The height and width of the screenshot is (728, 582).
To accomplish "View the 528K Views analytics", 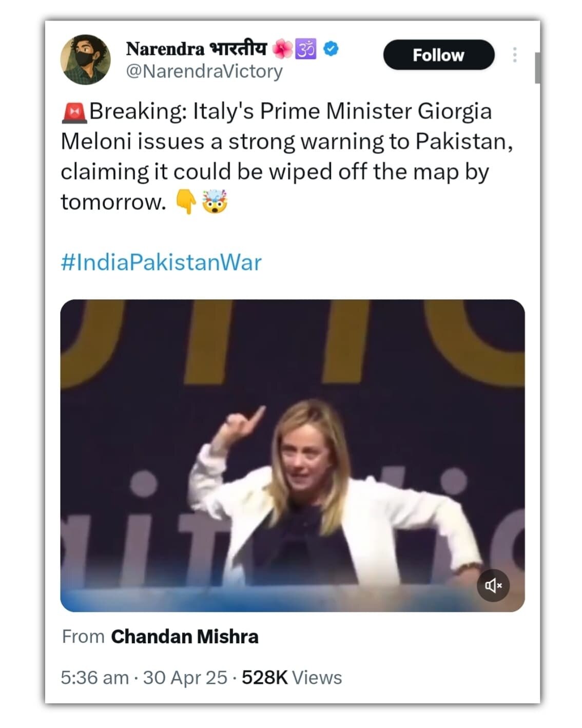I will (292, 678).
